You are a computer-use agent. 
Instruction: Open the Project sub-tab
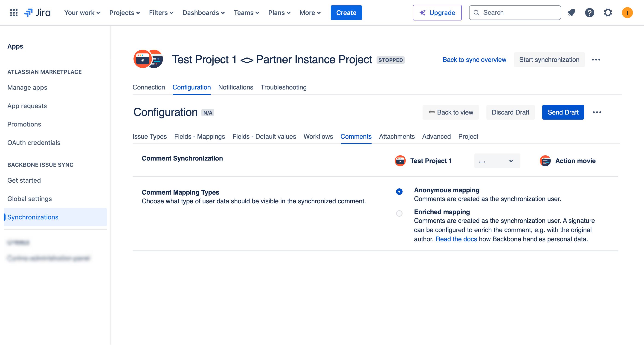pos(468,136)
